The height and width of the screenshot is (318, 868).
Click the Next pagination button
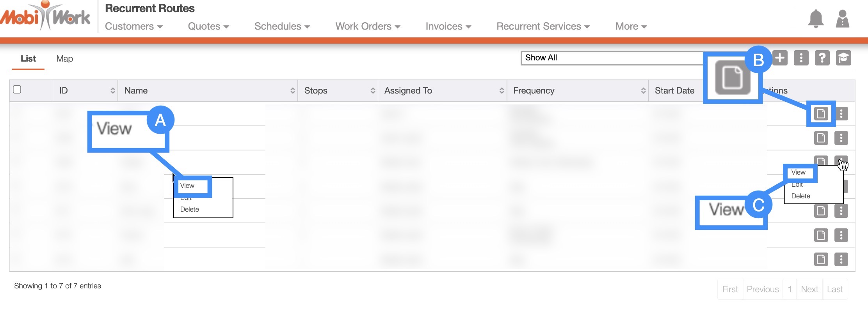[809, 289]
